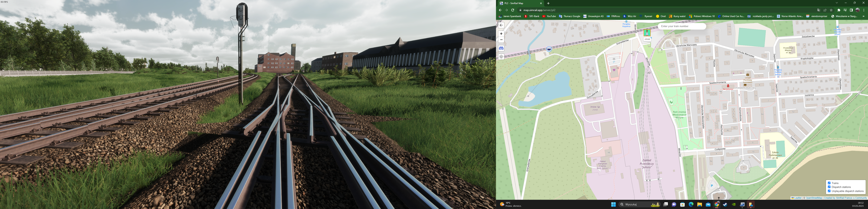Share this page via address bar icon
The image size is (868, 209).
[x=825, y=10]
